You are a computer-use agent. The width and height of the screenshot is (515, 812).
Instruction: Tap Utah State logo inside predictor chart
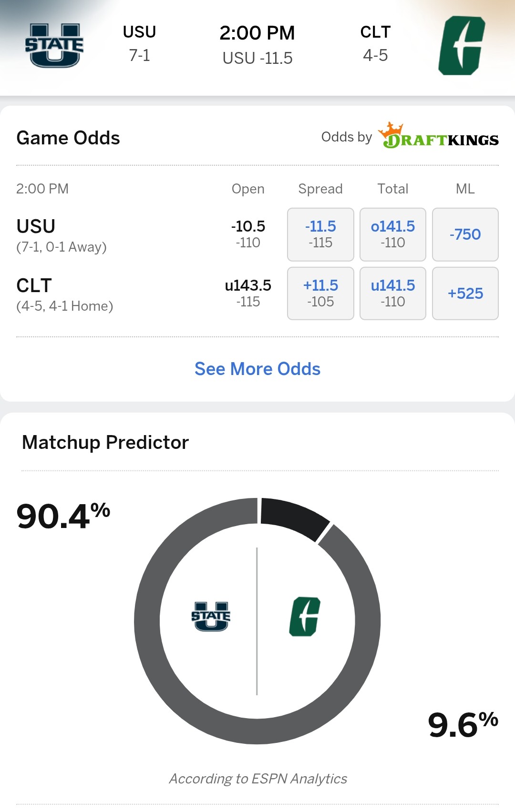click(x=211, y=616)
